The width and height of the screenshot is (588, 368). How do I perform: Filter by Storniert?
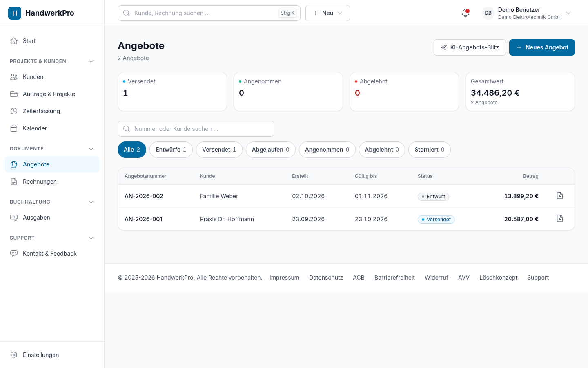(430, 150)
